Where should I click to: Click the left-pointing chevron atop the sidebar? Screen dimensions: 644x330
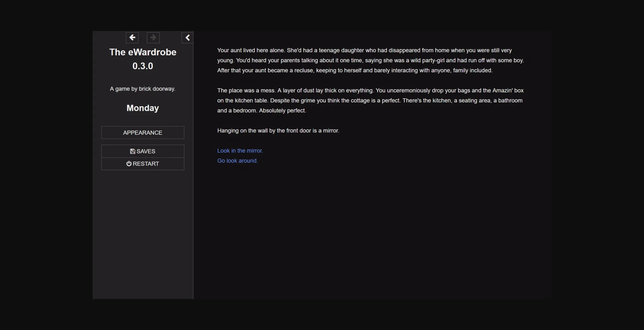coord(187,38)
